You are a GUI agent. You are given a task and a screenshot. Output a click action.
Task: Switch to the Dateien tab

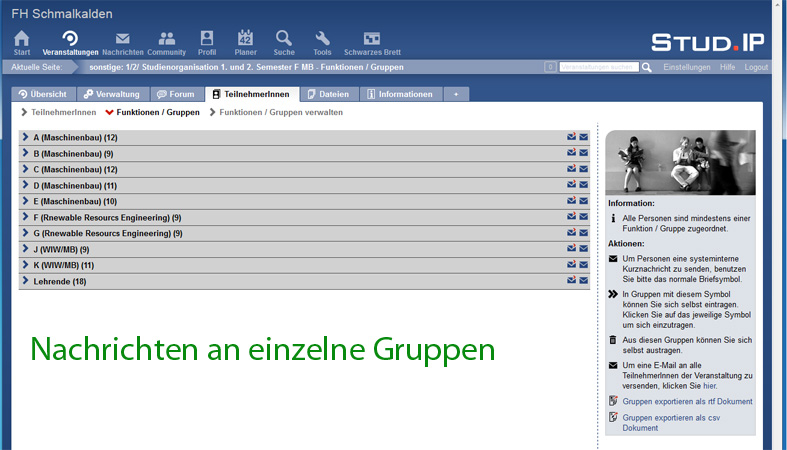[328, 94]
